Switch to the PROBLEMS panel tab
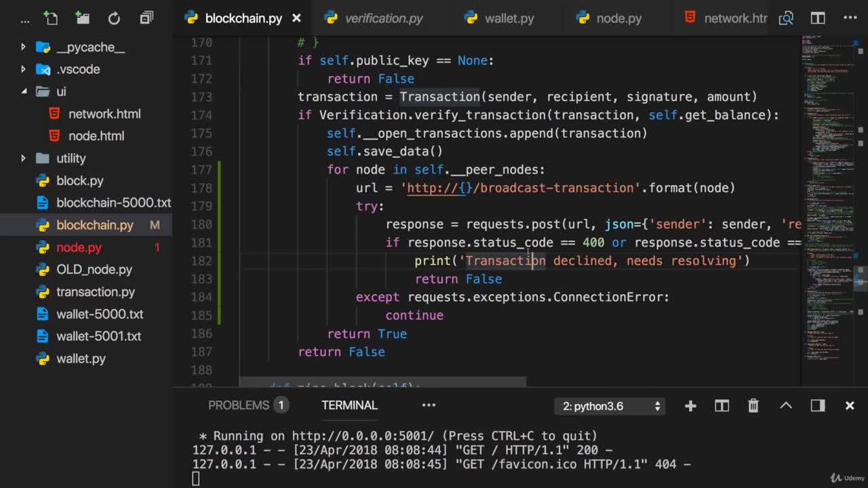868x488 pixels. pos(239,405)
